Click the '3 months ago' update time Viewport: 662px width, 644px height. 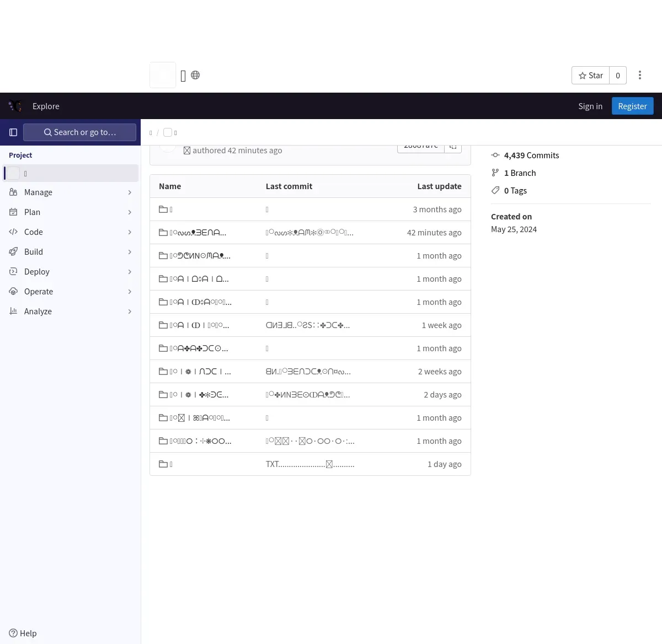(437, 210)
